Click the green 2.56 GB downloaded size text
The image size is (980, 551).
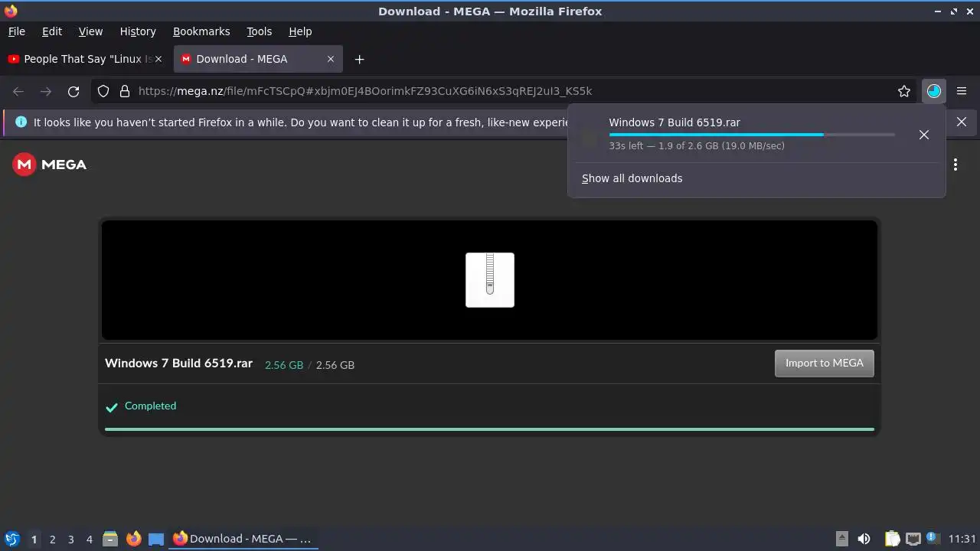(x=284, y=365)
